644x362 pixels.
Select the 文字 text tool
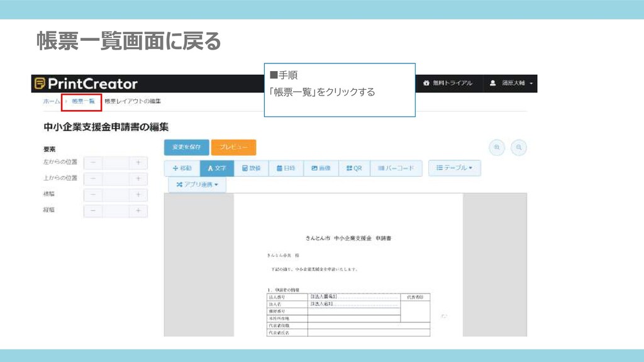click(x=217, y=168)
